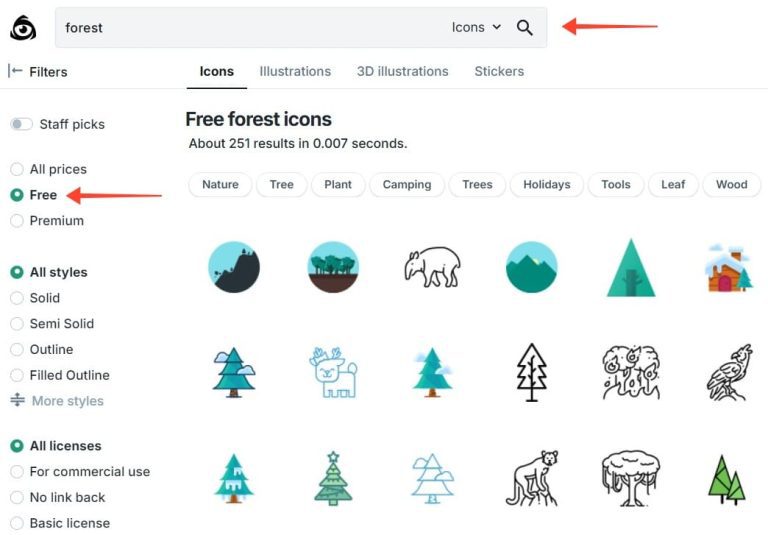Open the blue reindeer outline icon
Viewport: 768px width, 535px height.
pos(333,372)
